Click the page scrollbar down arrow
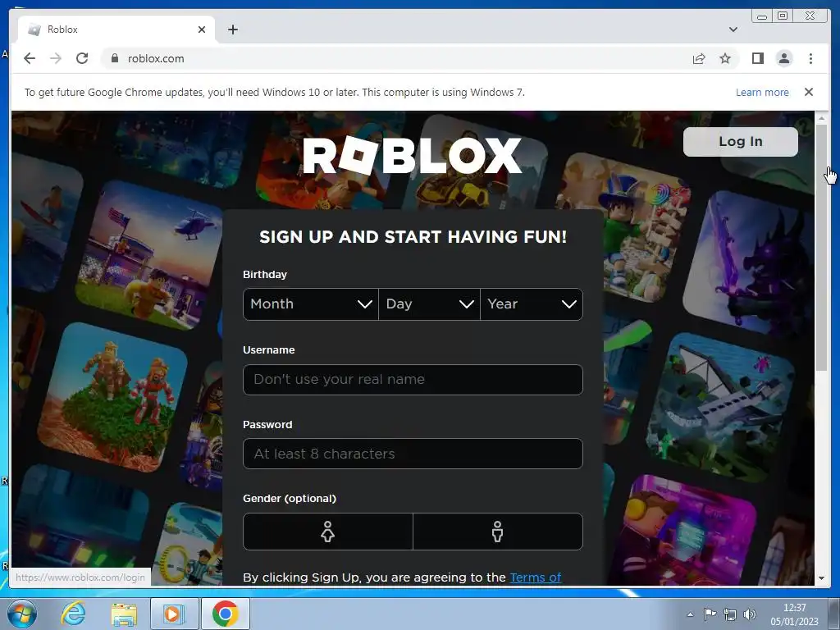 [821, 578]
